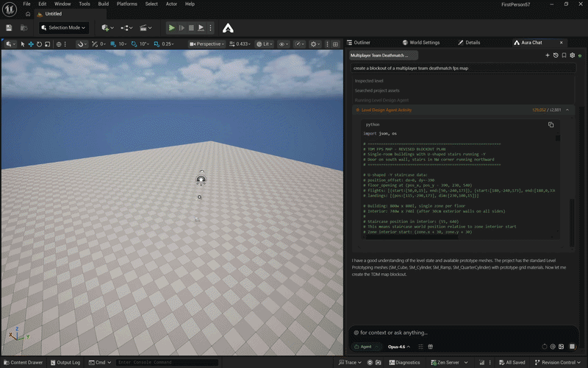Image resolution: width=588 pixels, height=368 pixels.
Task: Toggle scale snapping in viewport toolbar
Action: (156, 43)
